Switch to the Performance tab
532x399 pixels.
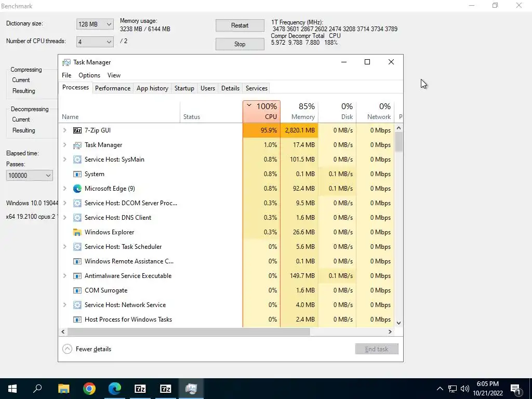coord(113,88)
